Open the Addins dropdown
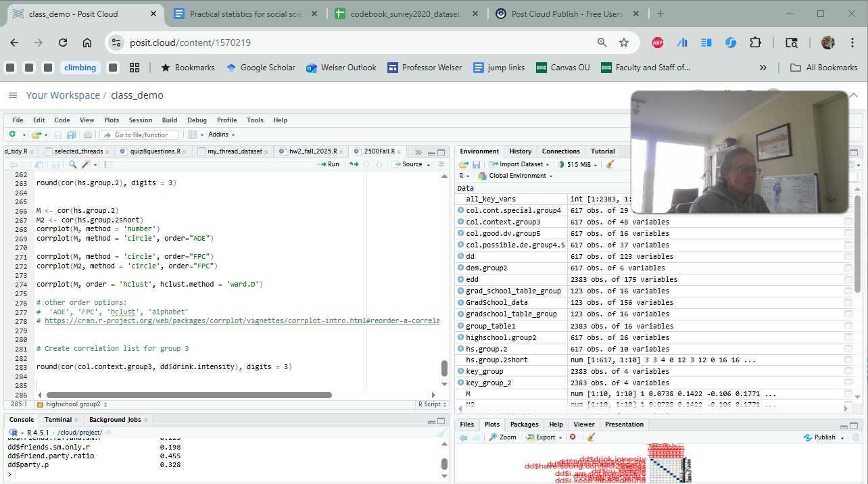868x484 pixels. [x=222, y=135]
